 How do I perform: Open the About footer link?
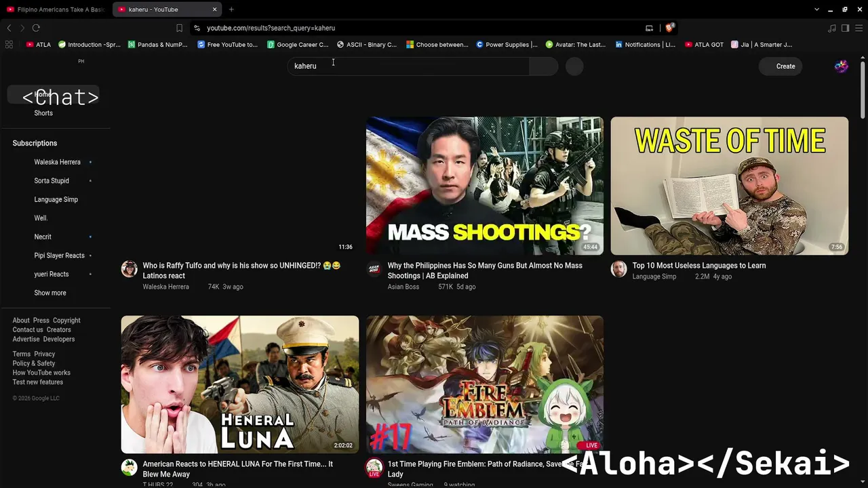pyautogui.click(x=21, y=321)
